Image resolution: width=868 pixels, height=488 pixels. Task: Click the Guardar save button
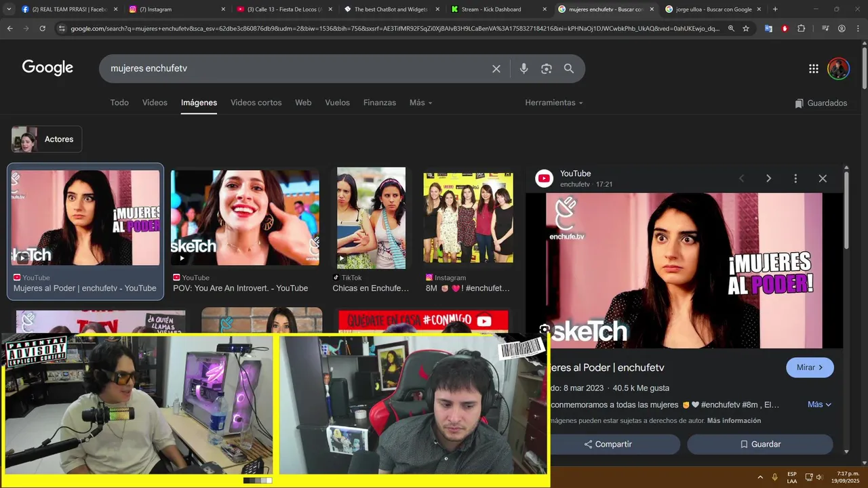(x=759, y=445)
